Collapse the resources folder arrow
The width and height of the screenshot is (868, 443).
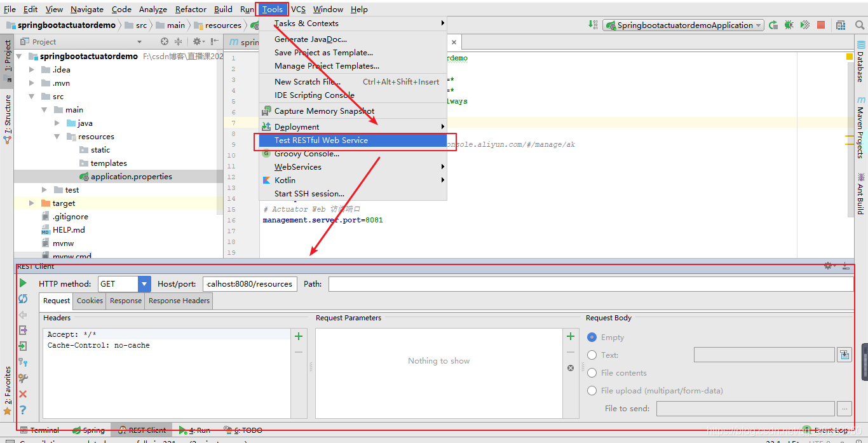click(57, 136)
